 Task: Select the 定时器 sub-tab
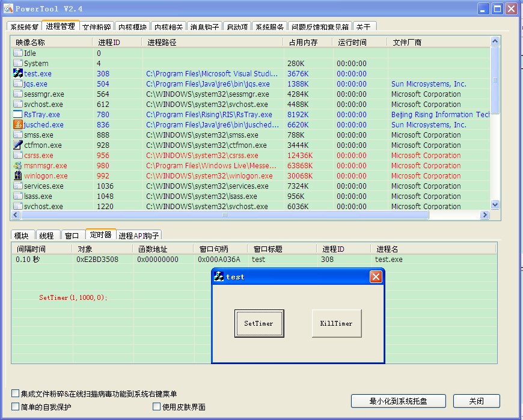(x=100, y=234)
